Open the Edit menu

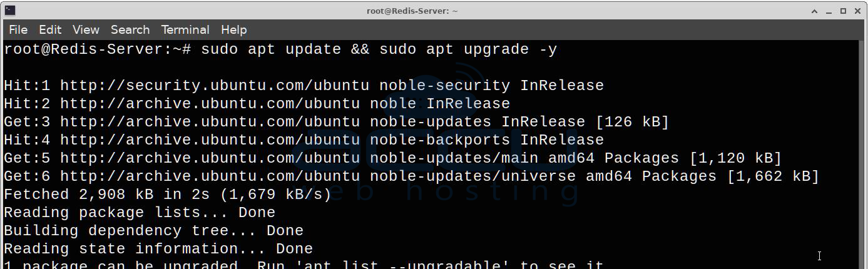point(50,29)
